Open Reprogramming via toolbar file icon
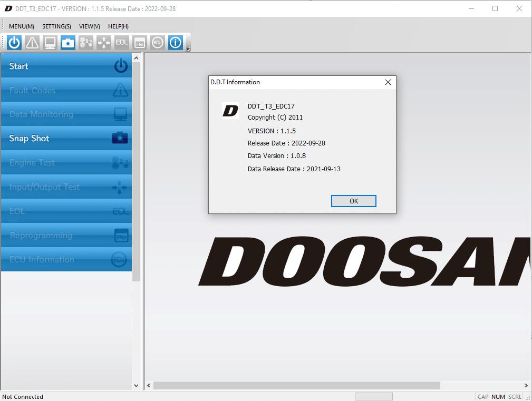This screenshot has height=401, width=532. [140, 43]
